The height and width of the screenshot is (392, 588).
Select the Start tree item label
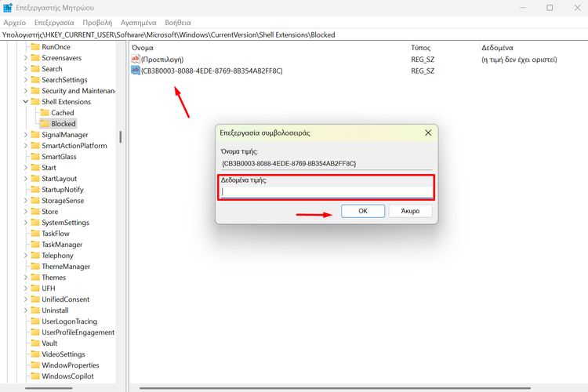tap(49, 168)
